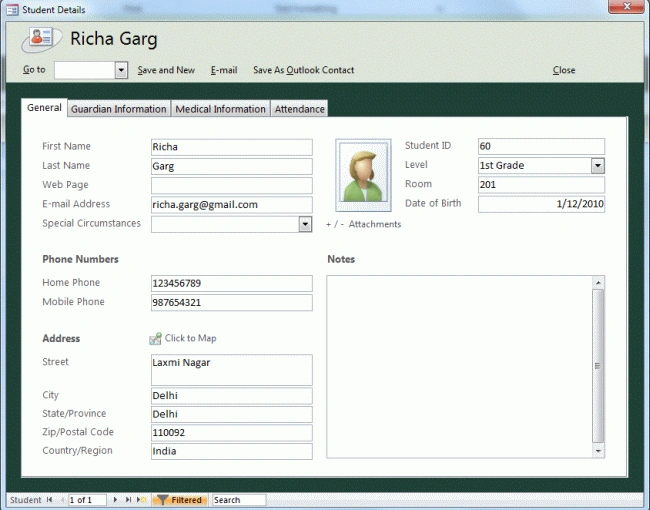Click the student contact card icon in header
The image size is (650, 510).
click(41, 39)
